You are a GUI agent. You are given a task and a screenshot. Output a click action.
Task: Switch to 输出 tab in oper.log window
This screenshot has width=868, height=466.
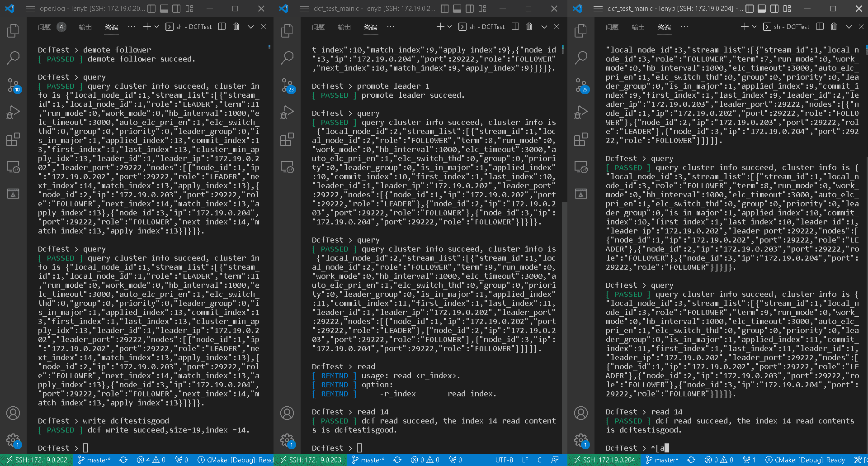point(85,27)
